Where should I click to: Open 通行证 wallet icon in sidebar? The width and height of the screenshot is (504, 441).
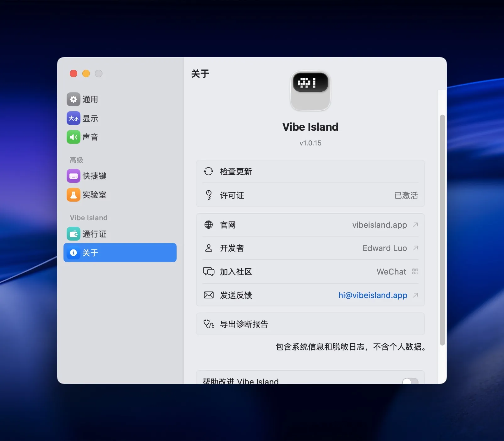point(73,234)
